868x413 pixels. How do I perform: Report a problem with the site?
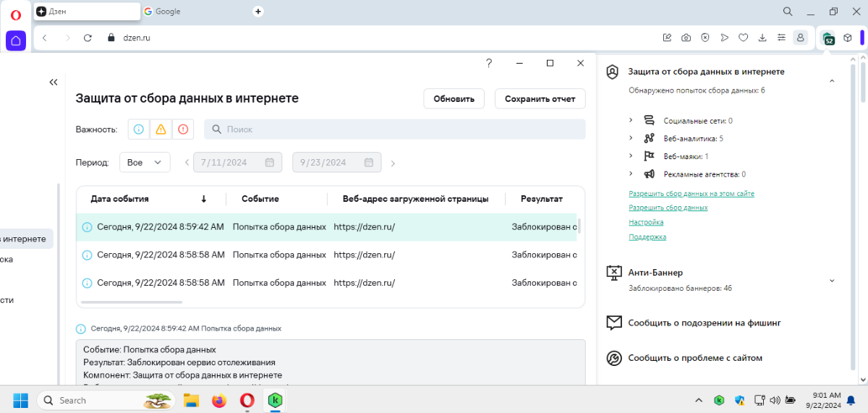point(685,357)
